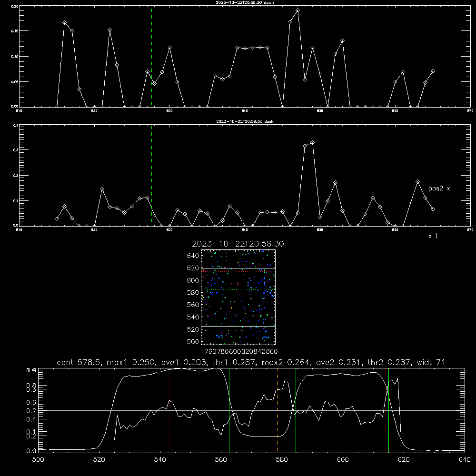This screenshot has height=476, width=476.
Task: Click the upper white horizontal line in the heatmap
Action: (238, 268)
